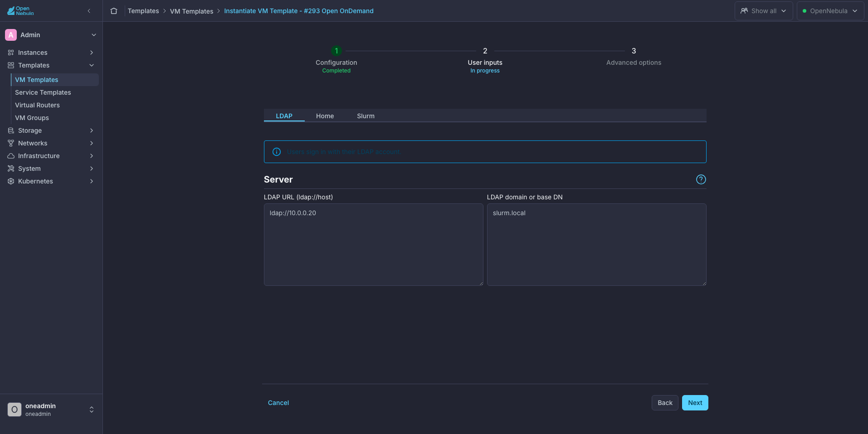868x434 pixels.
Task: Switch to the Home tab
Action: coord(325,116)
